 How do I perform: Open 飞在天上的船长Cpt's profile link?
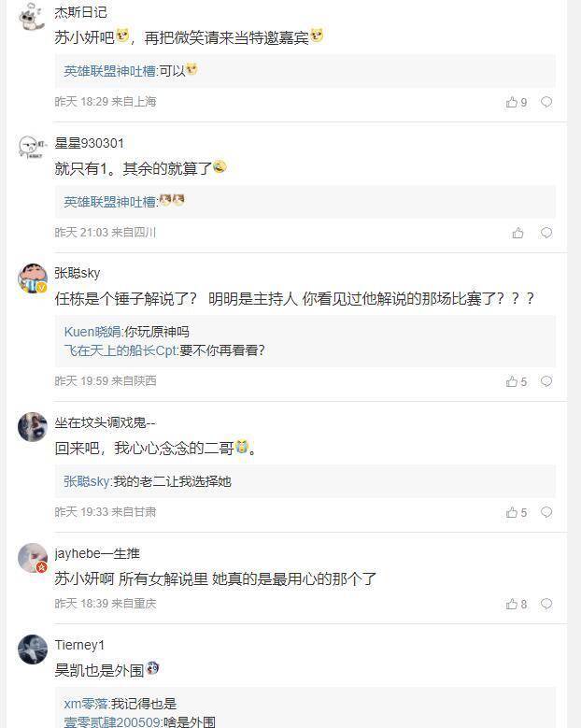tap(120, 350)
